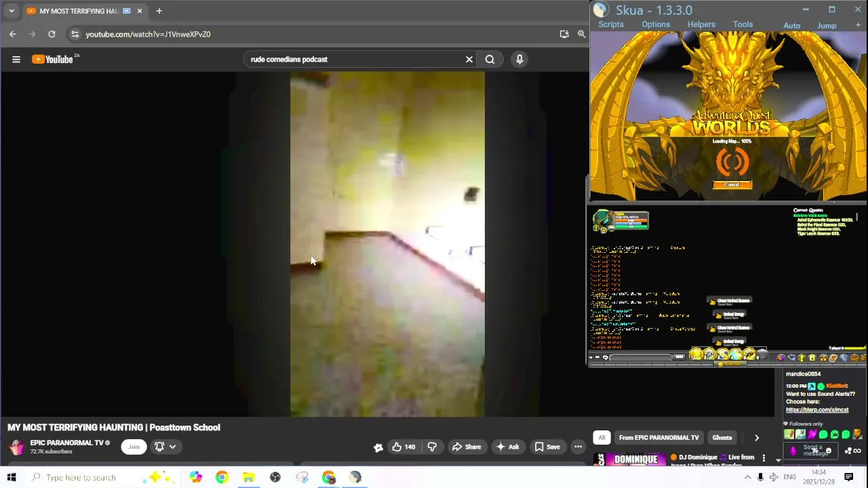Image resolution: width=868 pixels, height=488 pixels.
Task: Click the first skill icon in AQW action bar
Action: (696, 354)
